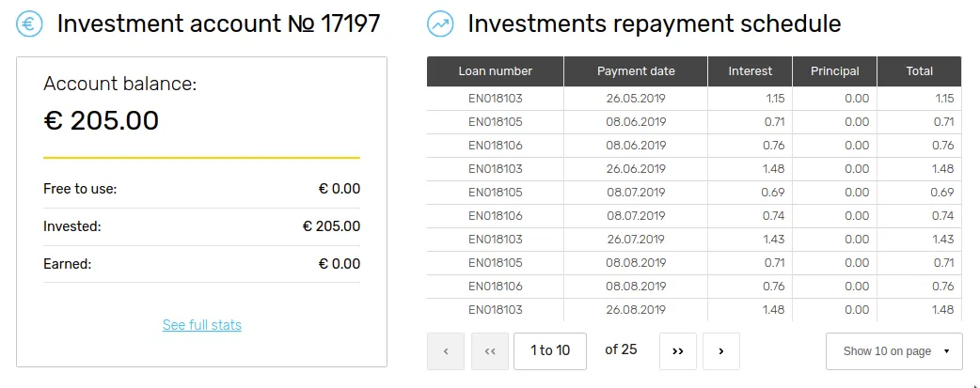Go to the next page arrow

pyautogui.click(x=721, y=351)
